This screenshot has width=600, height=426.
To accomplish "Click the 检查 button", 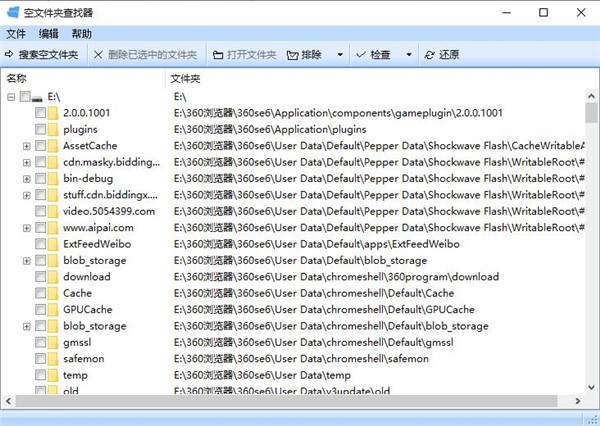I will click(373, 55).
